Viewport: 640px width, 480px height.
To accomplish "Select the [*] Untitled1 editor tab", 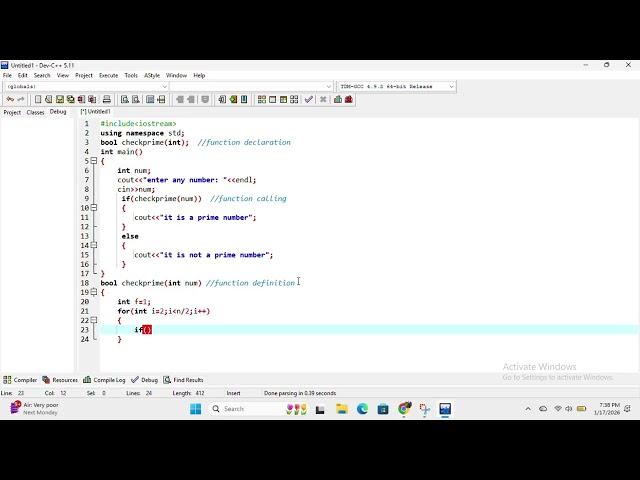I will pyautogui.click(x=96, y=111).
